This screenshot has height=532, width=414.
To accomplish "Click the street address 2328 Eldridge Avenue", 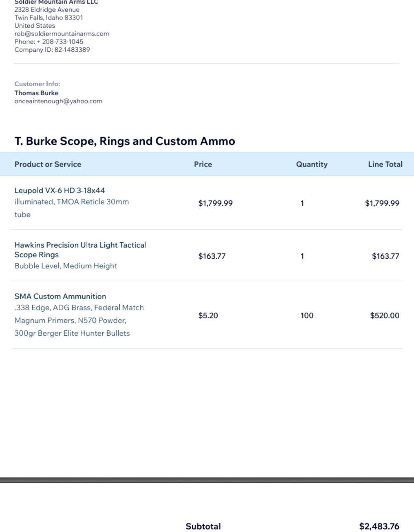I will coord(47,10).
